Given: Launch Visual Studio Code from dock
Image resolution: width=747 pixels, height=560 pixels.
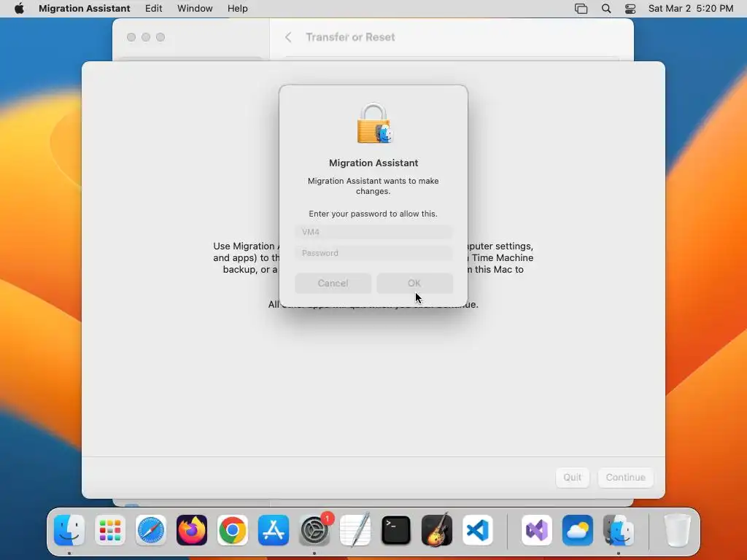Looking at the screenshot, I should (x=478, y=530).
